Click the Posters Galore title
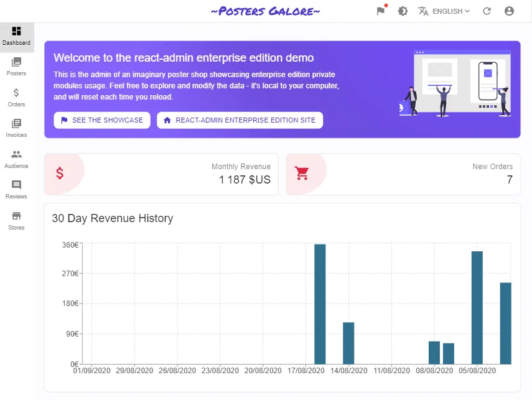The height and width of the screenshot is (400, 532). (x=266, y=11)
